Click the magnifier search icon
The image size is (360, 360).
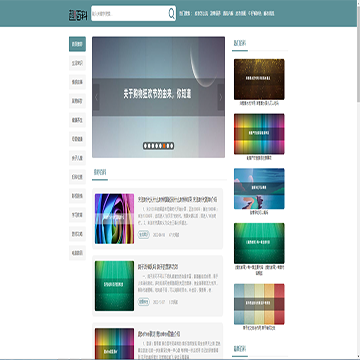[x=171, y=13]
